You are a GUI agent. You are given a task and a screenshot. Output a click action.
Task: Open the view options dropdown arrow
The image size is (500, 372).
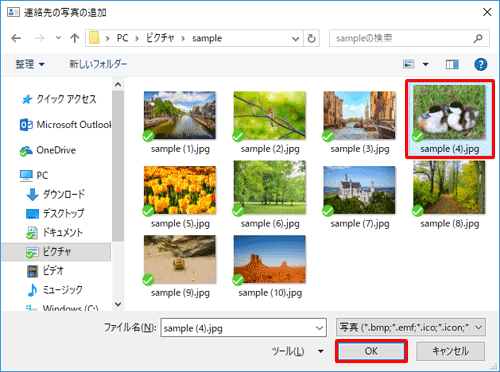[x=426, y=64]
